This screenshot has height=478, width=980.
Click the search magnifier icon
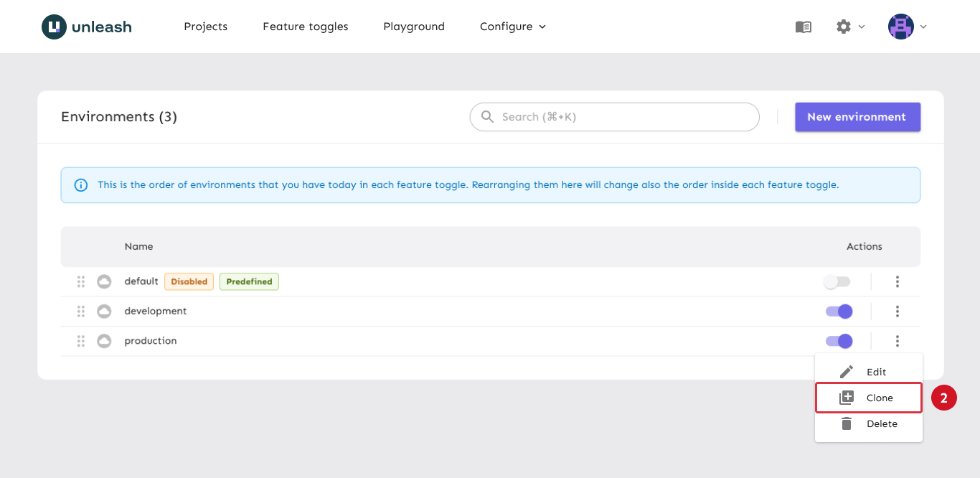coord(487,117)
